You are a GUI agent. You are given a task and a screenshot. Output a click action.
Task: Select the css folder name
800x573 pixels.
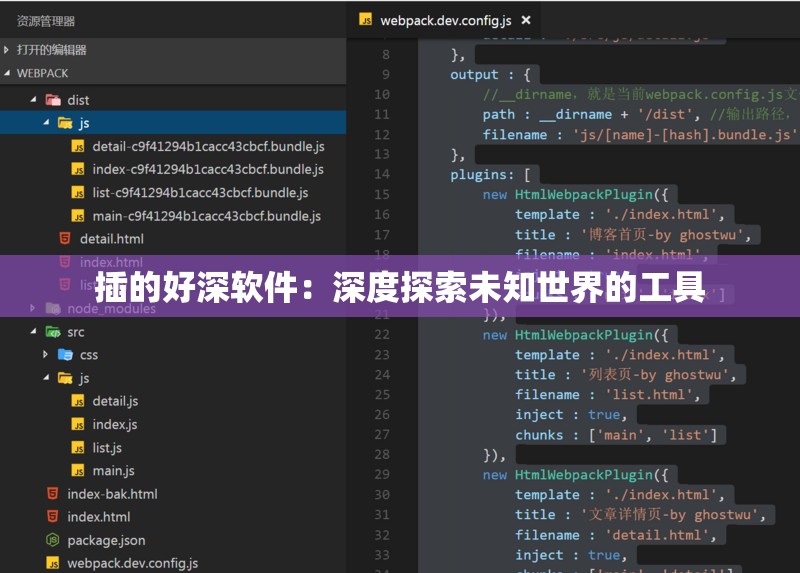click(89, 355)
